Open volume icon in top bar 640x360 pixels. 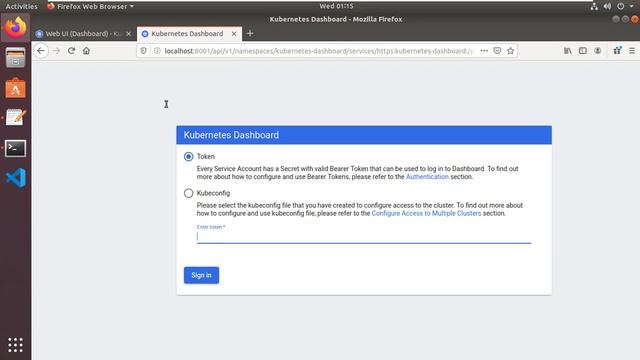(607, 6)
